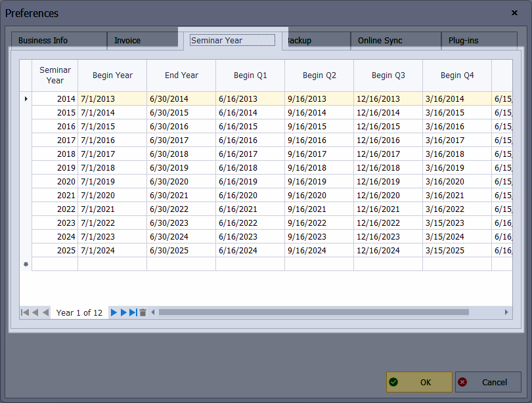Click the Begin Q2 column header
The width and height of the screenshot is (532, 403).
pos(319,75)
